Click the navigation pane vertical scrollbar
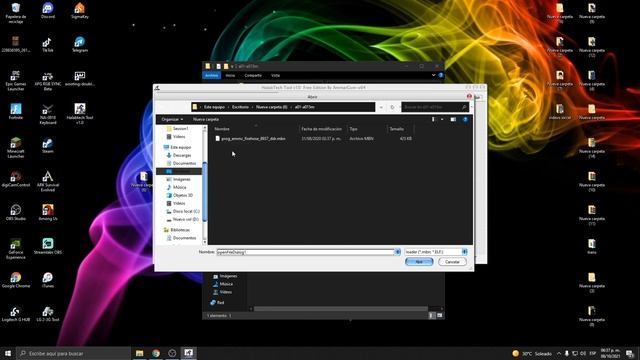The height and width of the screenshot is (360, 640). tap(204, 192)
